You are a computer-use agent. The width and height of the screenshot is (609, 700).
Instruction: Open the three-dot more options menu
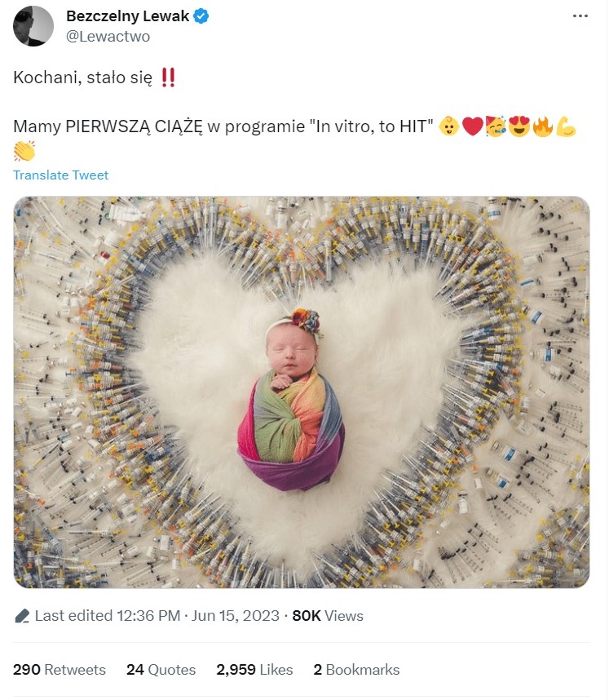(x=580, y=16)
